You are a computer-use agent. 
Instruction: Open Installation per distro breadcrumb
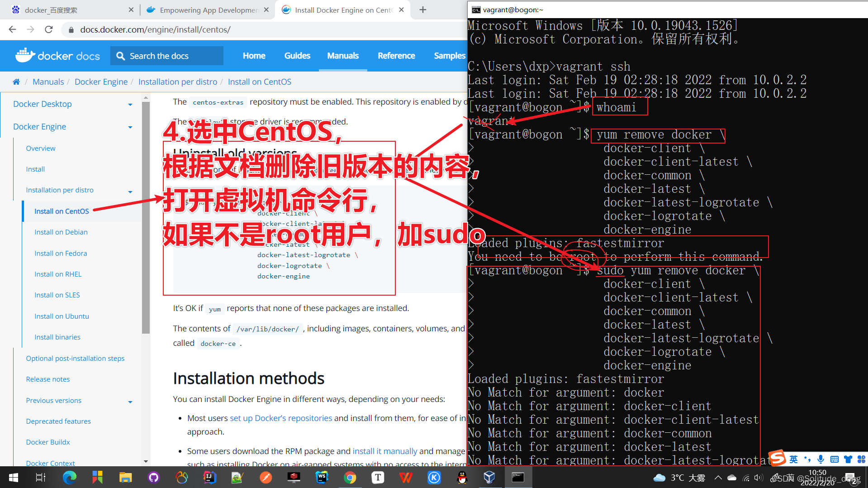pyautogui.click(x=178, y=81)
